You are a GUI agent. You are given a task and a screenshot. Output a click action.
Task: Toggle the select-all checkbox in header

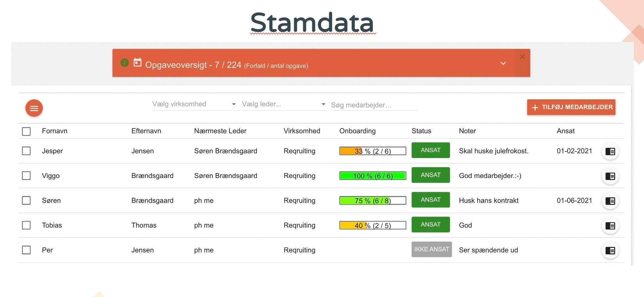(x=26, y=131)
